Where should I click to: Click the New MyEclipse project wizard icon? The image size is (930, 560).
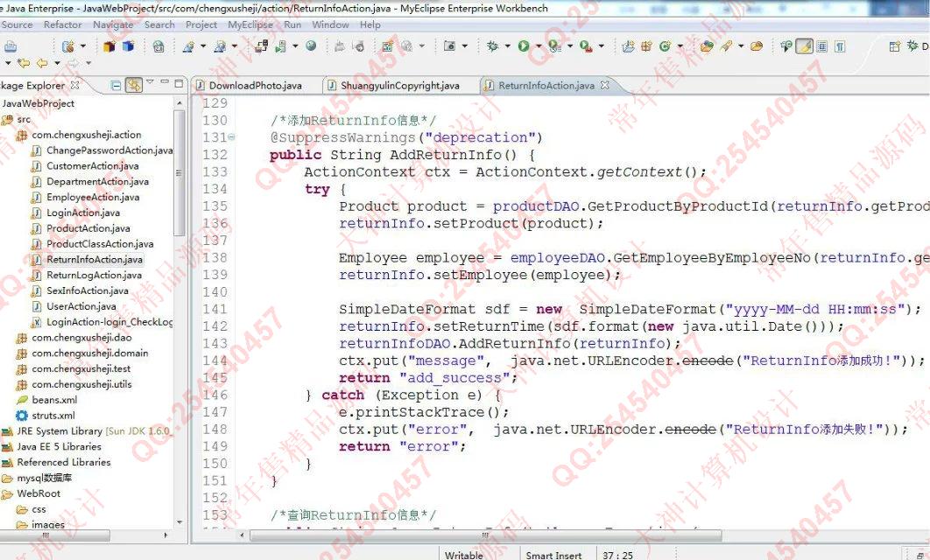click(x=68, y=46)
